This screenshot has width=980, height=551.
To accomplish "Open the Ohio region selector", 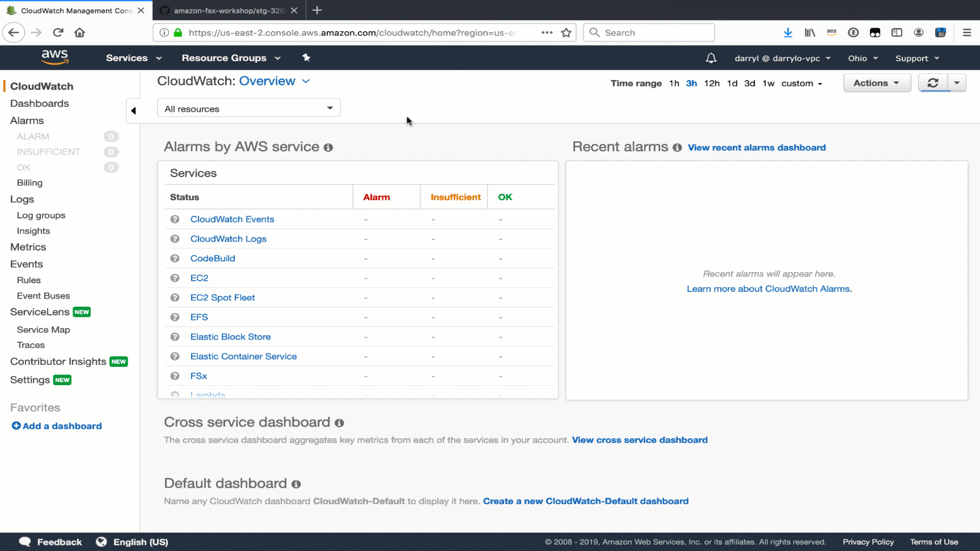I will point(862,58).
